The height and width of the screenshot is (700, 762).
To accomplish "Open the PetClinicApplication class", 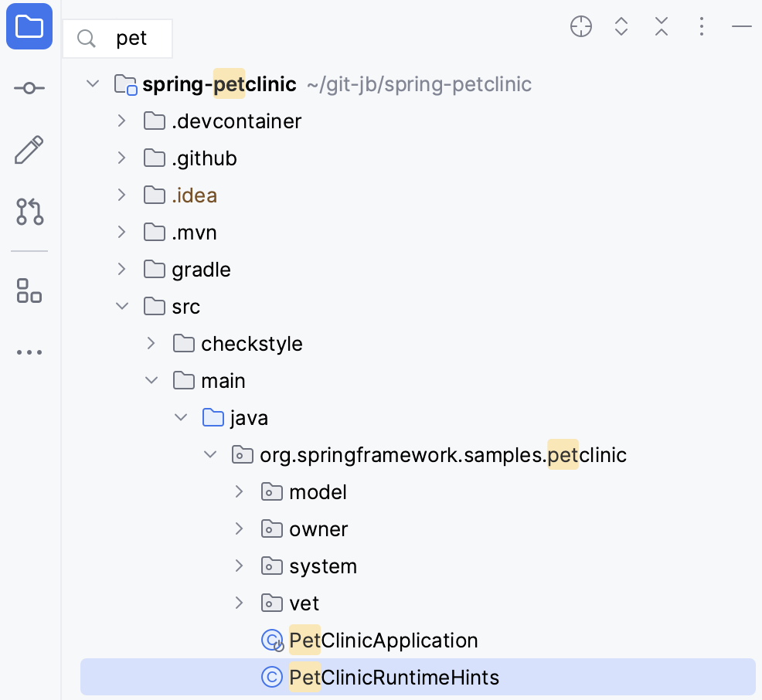I will (384, 640).
